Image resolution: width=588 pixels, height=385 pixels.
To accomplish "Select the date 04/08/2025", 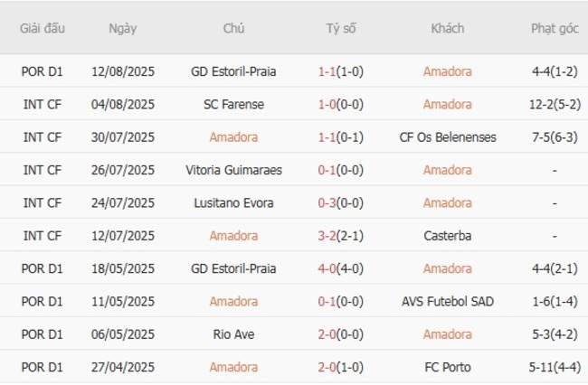I will pos(123,105).
